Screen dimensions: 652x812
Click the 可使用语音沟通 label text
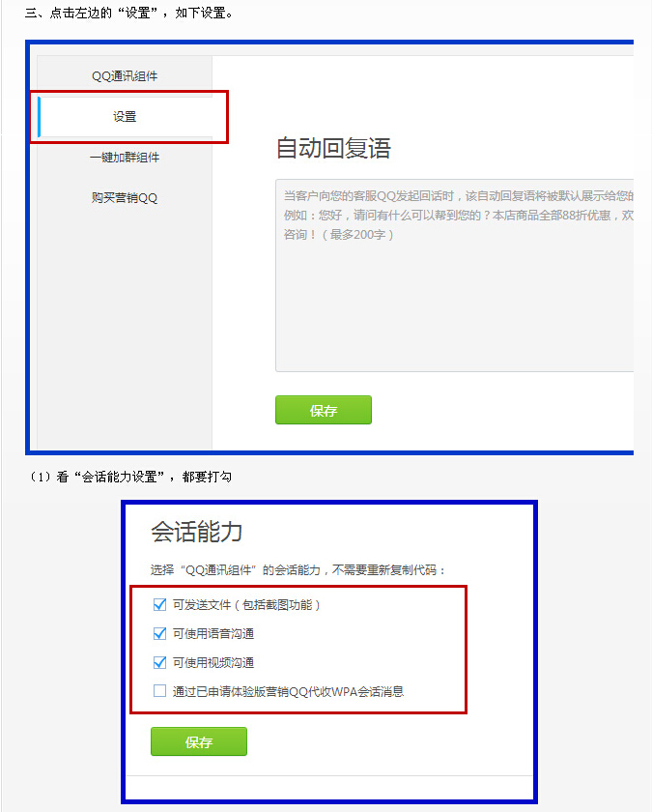213,633
